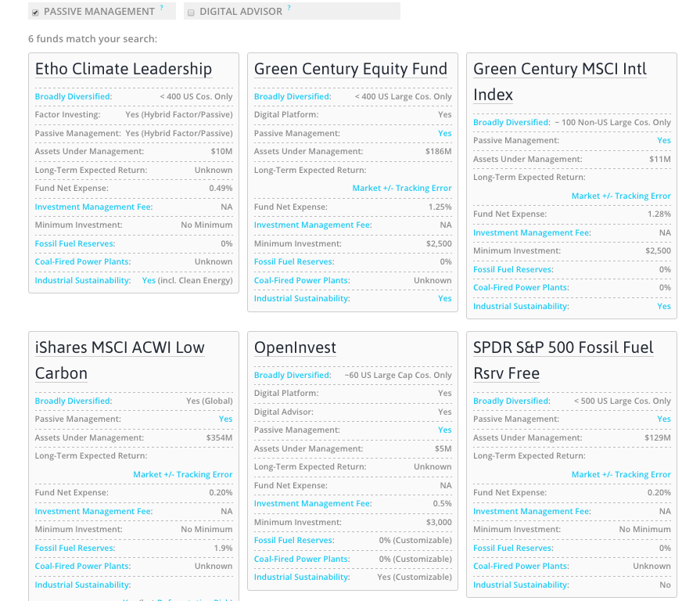The width and height of the screenshot is (700, 601).
Task: Select the 1.28% fund net expense value
Action: click(659, 214)
